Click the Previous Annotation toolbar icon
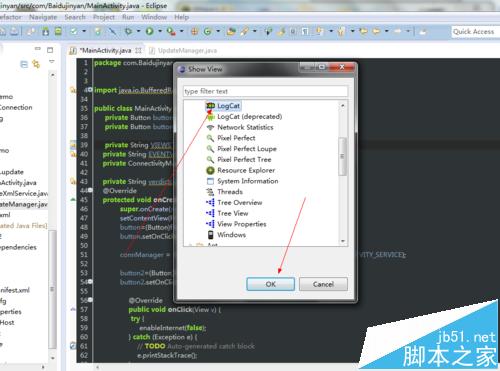The height and width of the screenshot is (371, 500). point(341,32)
